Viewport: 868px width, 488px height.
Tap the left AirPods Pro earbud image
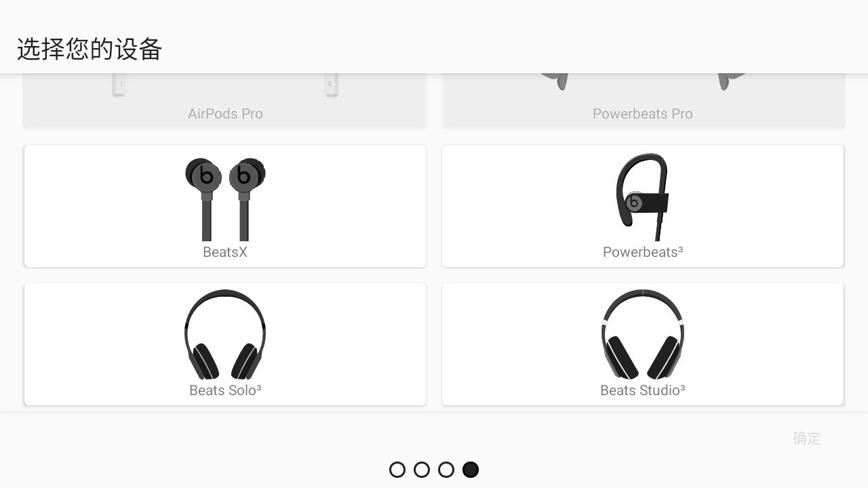click(119, 85)
